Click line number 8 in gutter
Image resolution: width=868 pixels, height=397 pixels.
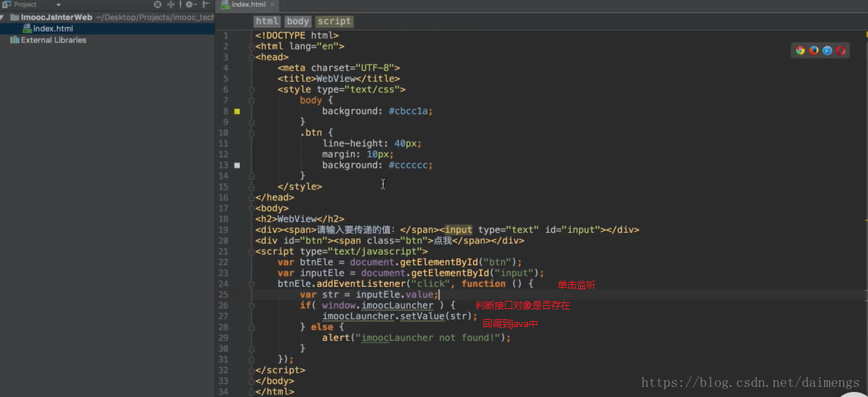point(225,111)
